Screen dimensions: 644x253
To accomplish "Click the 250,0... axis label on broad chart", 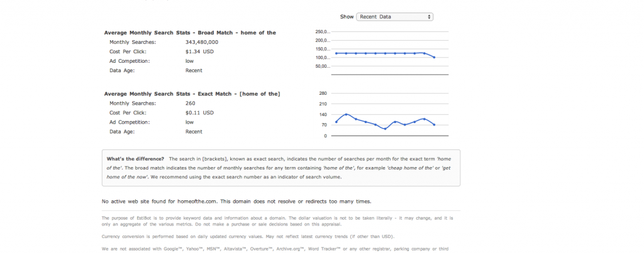I will (x=323, y=31).
